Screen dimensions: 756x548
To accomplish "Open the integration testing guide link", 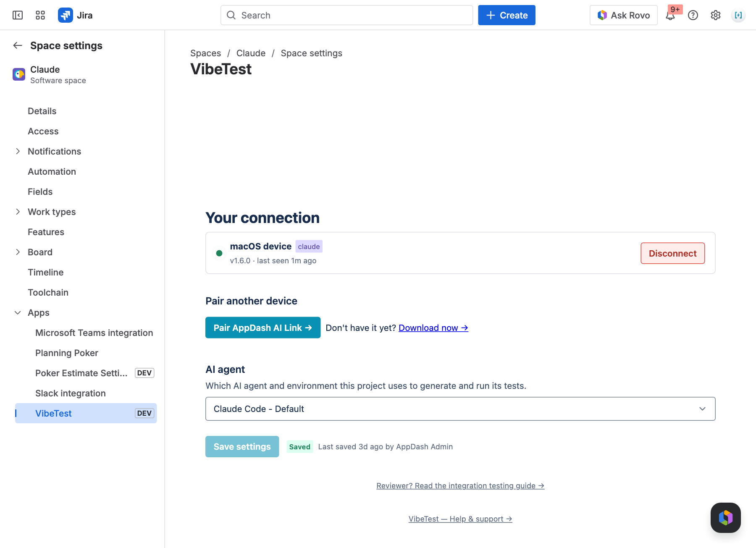I will pos(460,485).
